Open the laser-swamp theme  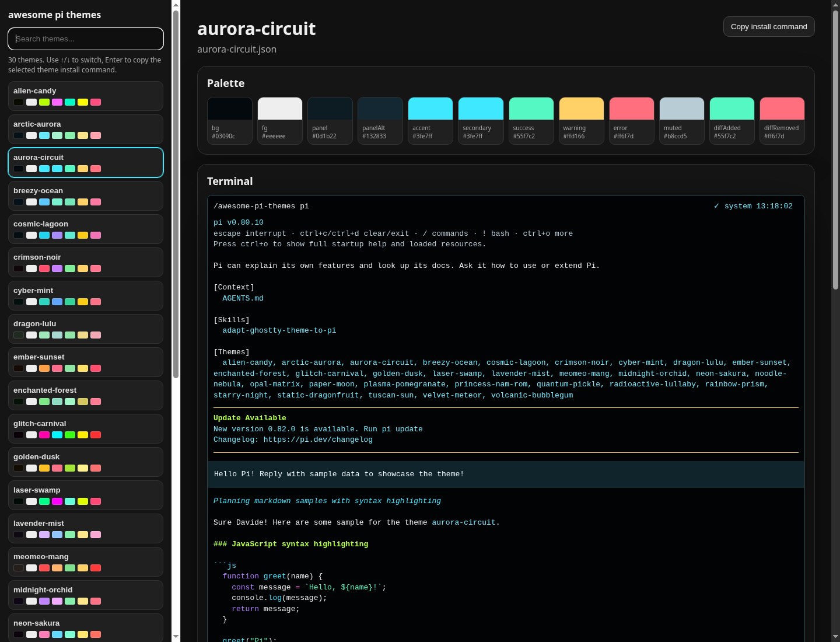point(86,495)
